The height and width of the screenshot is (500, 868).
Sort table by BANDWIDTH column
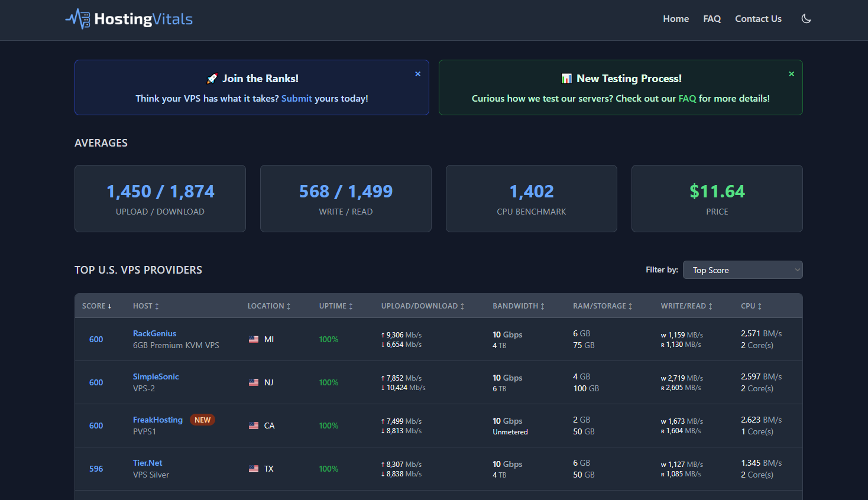519,306
